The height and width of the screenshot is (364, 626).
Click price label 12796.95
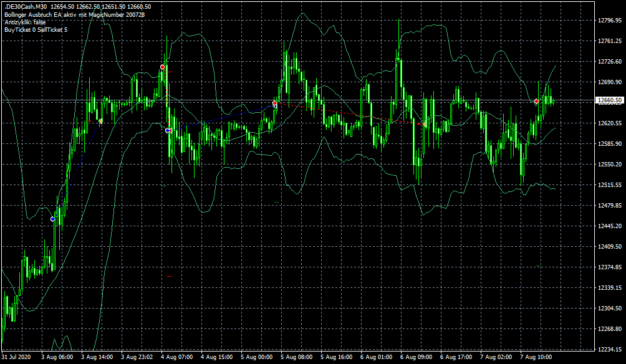[610, 21]
